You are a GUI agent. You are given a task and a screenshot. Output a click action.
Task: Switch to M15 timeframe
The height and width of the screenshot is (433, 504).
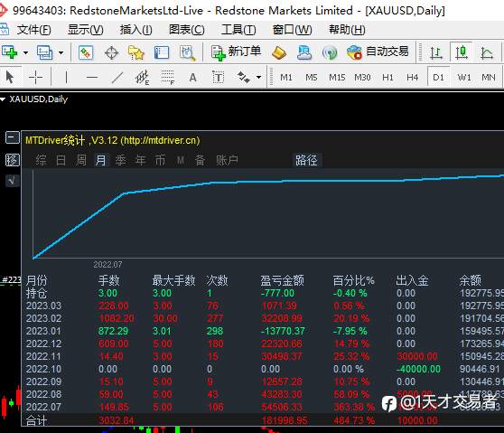[337, 78]
